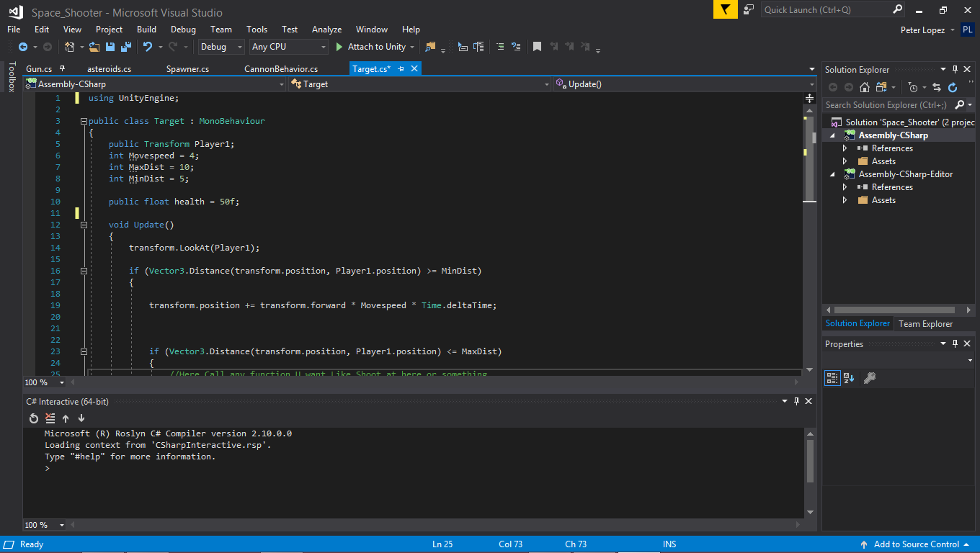Open the feedback notification flag icon
The height and width of the screenshot is (553, 980).
725,9
